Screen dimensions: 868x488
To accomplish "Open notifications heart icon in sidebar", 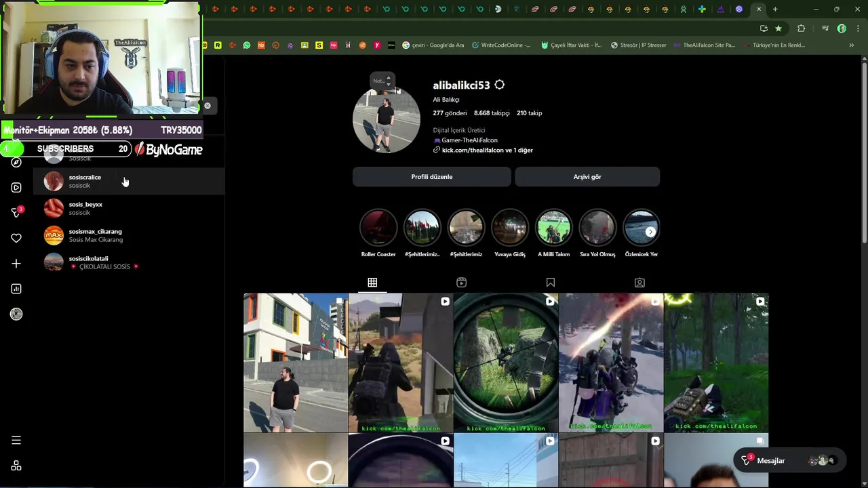I will tap(16, 238).
